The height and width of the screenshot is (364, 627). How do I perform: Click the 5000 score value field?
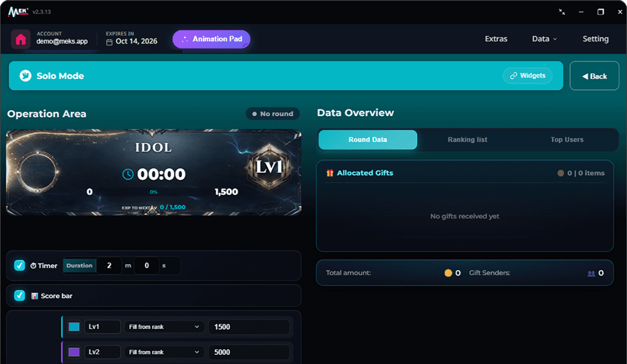click(x=249, y=352)
